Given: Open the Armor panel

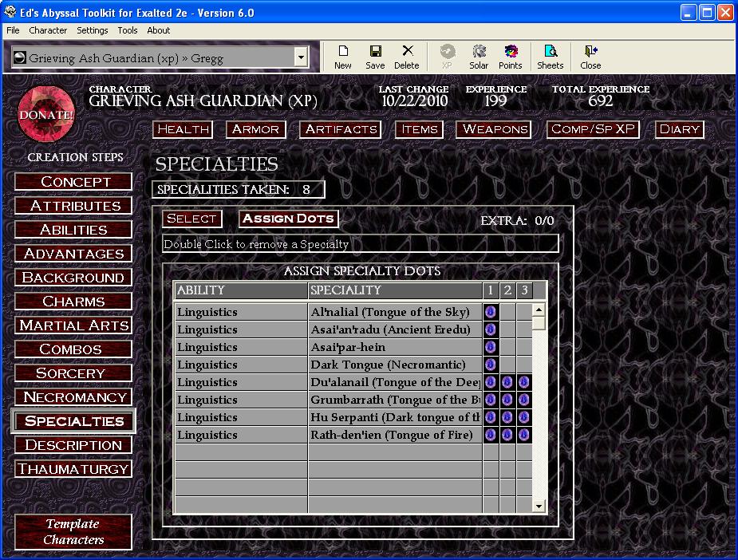Looking at the screenshot, I should point(255,129).
